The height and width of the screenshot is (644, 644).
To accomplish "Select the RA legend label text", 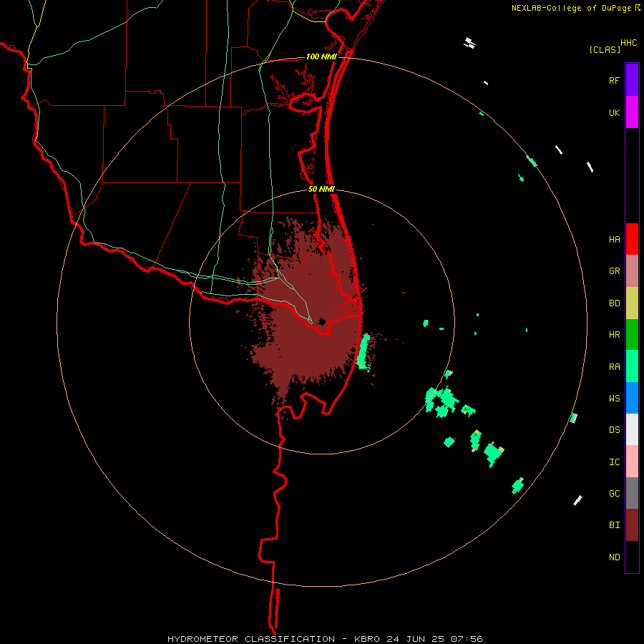I will (614, 367).
